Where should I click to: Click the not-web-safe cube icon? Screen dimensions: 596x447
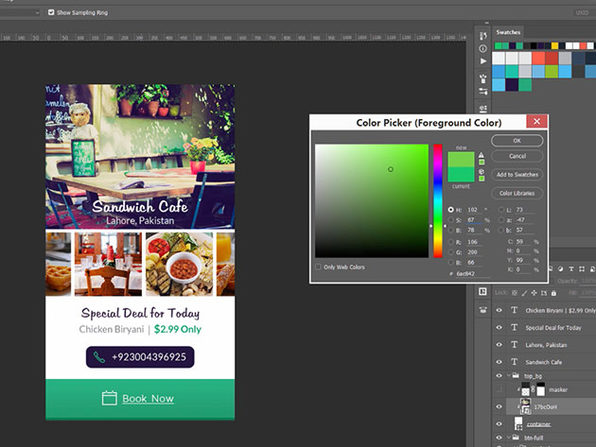[x=481, y=171]
